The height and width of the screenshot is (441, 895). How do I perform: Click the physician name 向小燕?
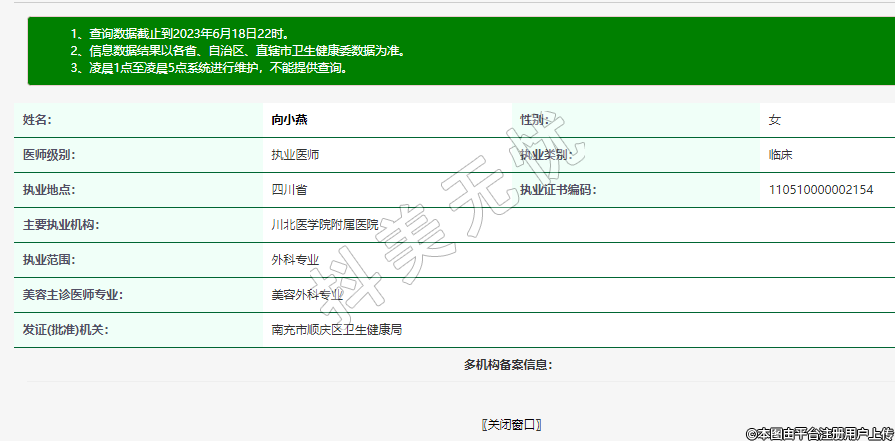[x=290, y=120]
